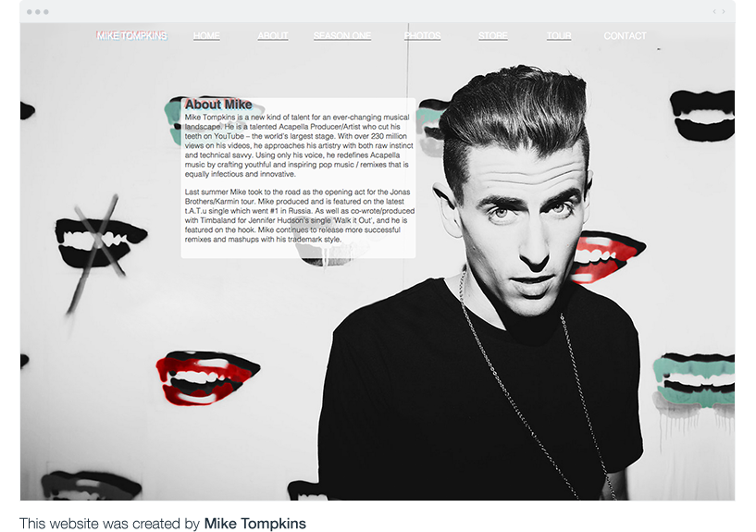Go to the ABOUT page
Viewport: 756px width, 532px height.
[272, 36]
